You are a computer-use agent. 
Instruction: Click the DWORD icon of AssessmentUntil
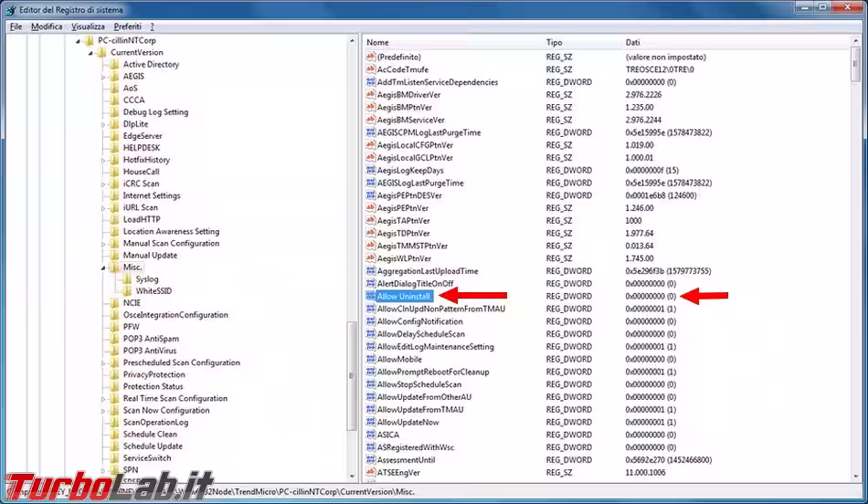tap(371, 460)
